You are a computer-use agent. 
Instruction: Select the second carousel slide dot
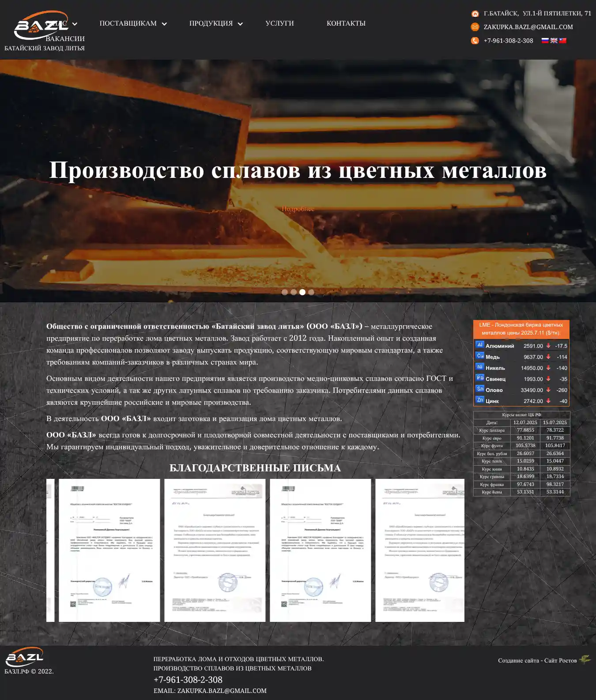point(294,292)
